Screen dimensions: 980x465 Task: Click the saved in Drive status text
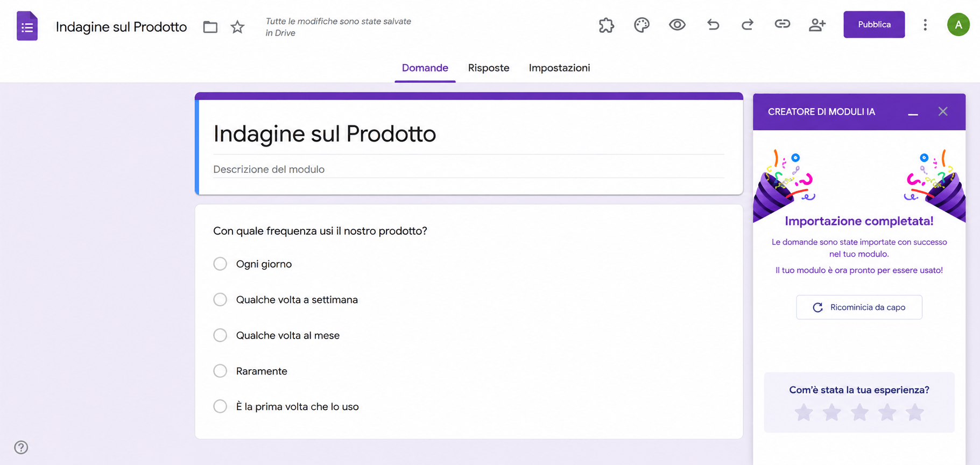tap(339, 27)
